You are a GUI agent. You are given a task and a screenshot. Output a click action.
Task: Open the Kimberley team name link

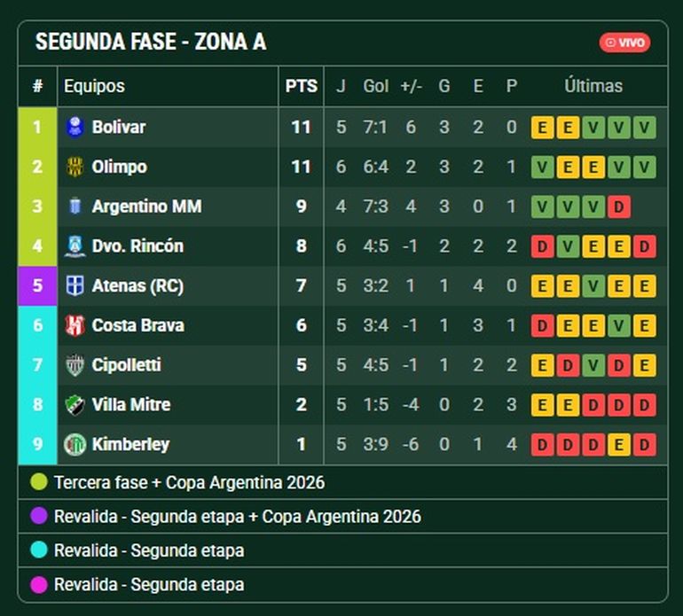click(130, 444)
